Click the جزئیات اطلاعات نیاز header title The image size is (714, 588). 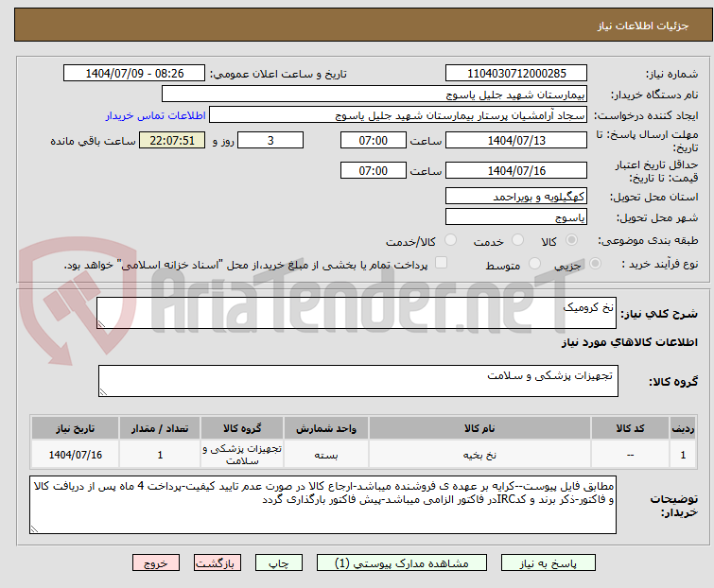(x=643, y=26)
